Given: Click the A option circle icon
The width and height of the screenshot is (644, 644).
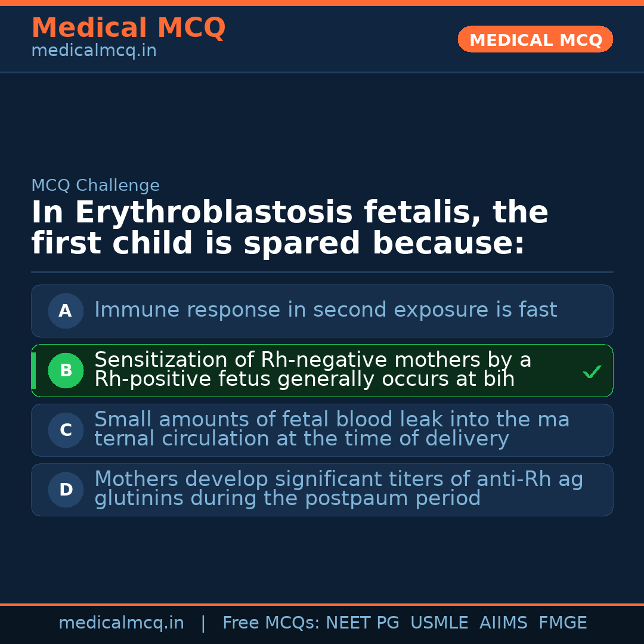Looking at the screenshot, I should click(x=66, y=311).
